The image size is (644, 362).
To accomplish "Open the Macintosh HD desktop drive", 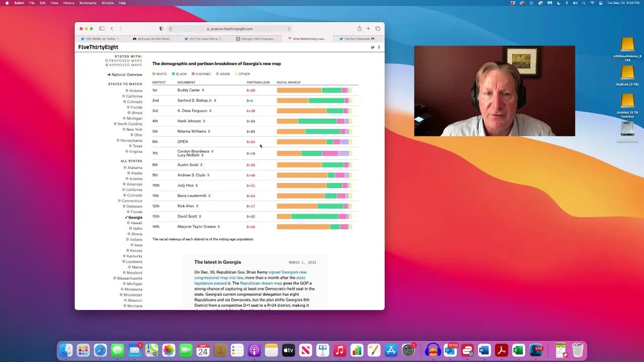I will 627,132.
